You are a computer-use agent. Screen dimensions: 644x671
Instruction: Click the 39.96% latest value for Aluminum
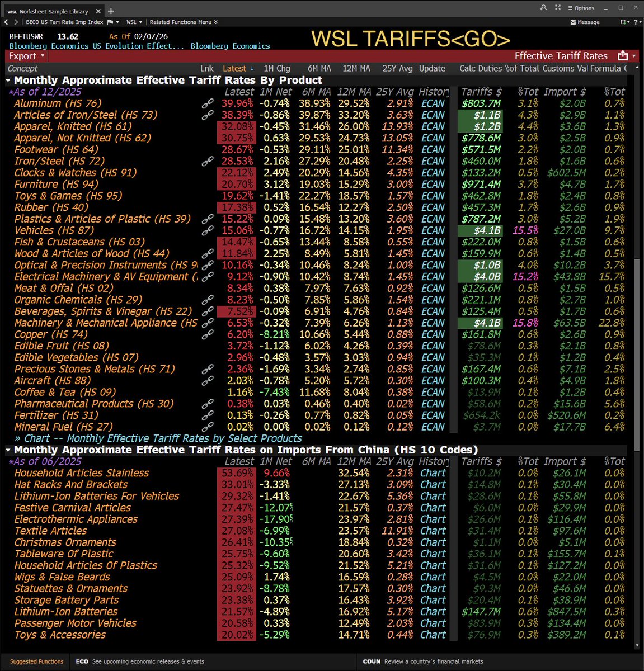[x=238, y=103]
